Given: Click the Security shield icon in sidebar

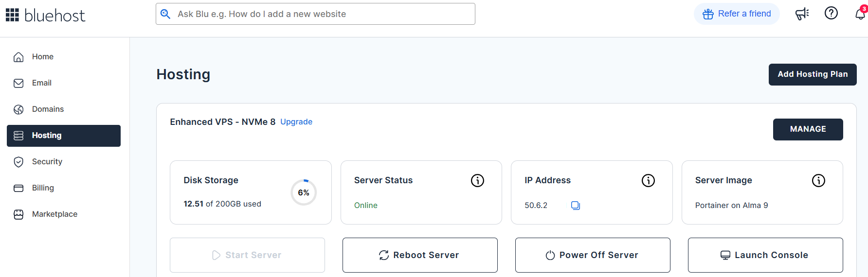Looking at the screenshot, I should (x=18, y=162).
